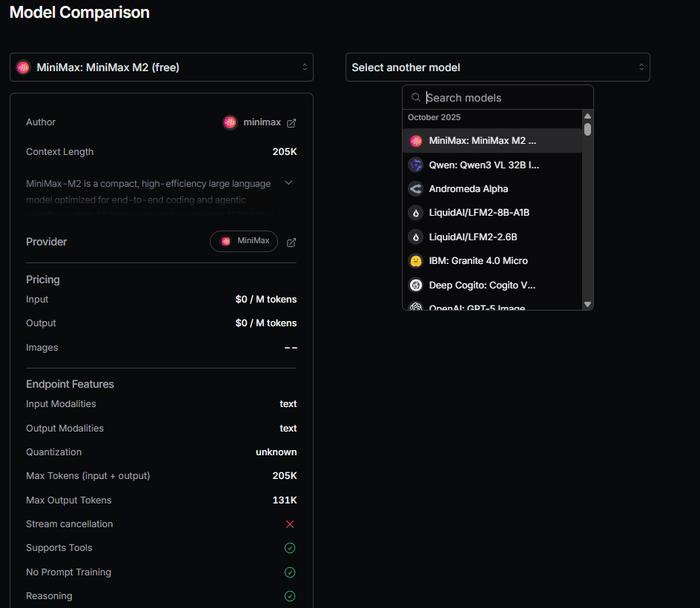Click the Stream cancellation red X indicator
Image resolution: width=700 pixels, height=608 pixels.
[x=290, y=524]
